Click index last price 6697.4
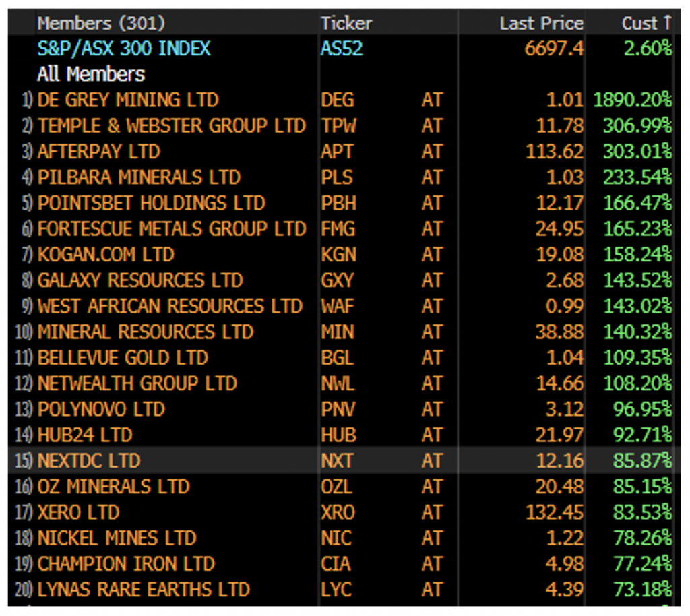690x616 pixels. (554, 49)
